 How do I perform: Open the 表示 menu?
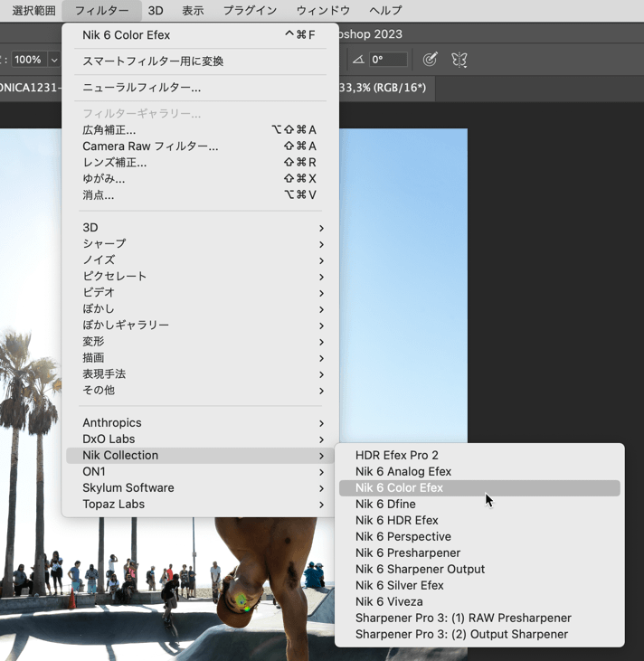[193, 10]
